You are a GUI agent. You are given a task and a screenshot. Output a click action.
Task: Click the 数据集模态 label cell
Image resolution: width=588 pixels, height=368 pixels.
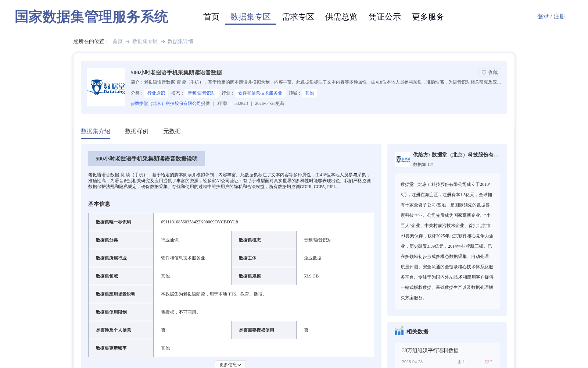click(264, 240)
